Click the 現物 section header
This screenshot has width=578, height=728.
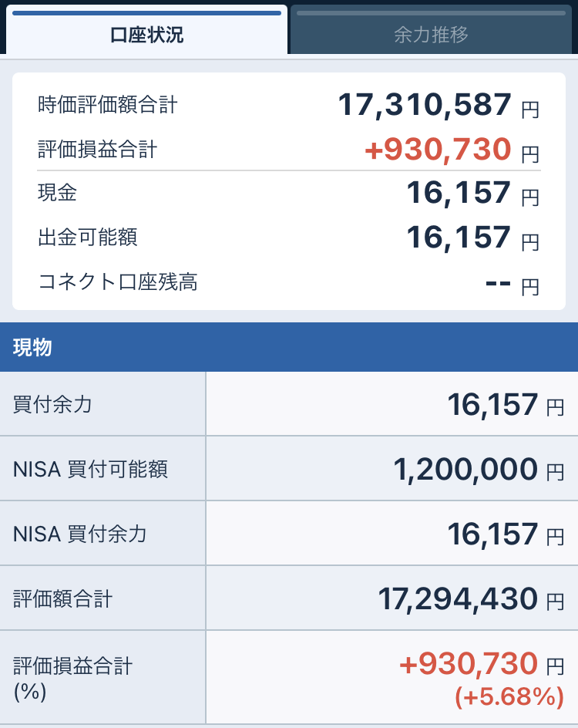[x=32, y=347]
